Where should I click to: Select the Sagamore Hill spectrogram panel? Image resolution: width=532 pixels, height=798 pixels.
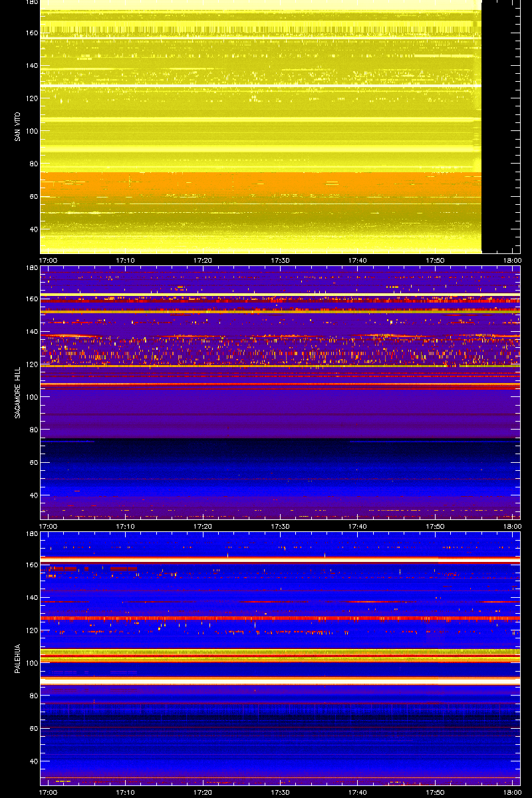click(280, 392)
